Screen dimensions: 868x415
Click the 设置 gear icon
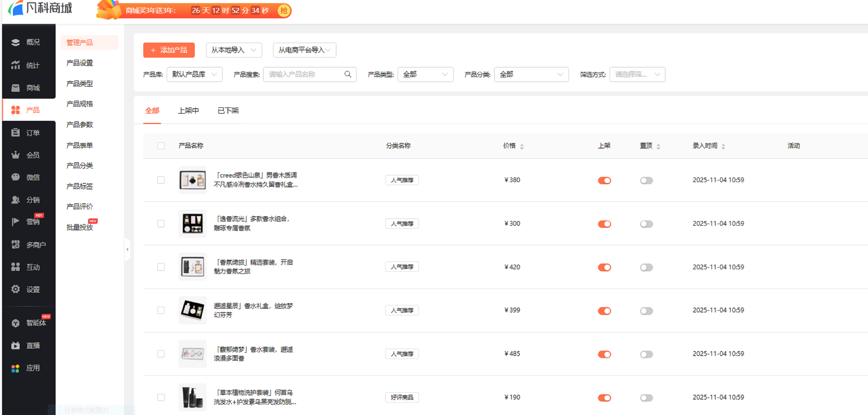click(15, 289)
